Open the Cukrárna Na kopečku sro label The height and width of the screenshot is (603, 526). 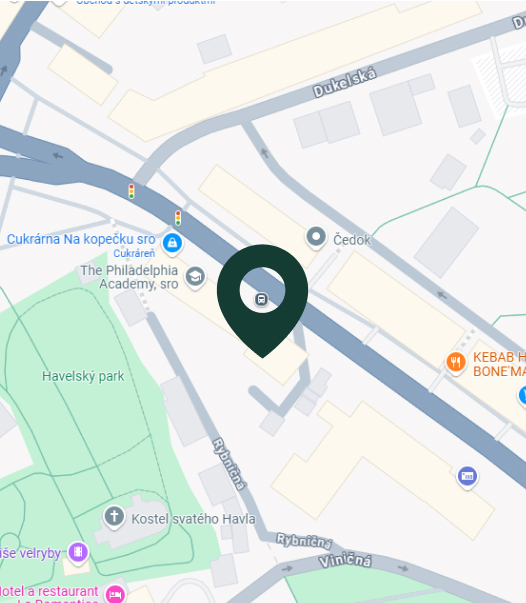(81, 239)
